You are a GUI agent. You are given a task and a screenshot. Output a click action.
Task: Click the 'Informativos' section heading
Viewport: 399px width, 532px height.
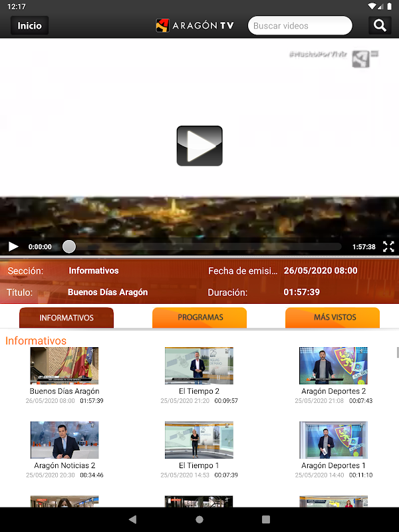click(36, 340)
